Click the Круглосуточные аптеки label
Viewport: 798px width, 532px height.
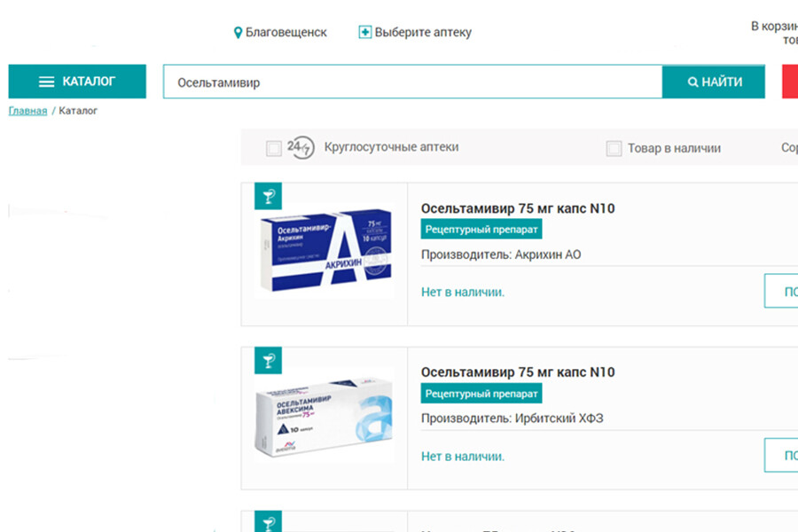[391, 147]
